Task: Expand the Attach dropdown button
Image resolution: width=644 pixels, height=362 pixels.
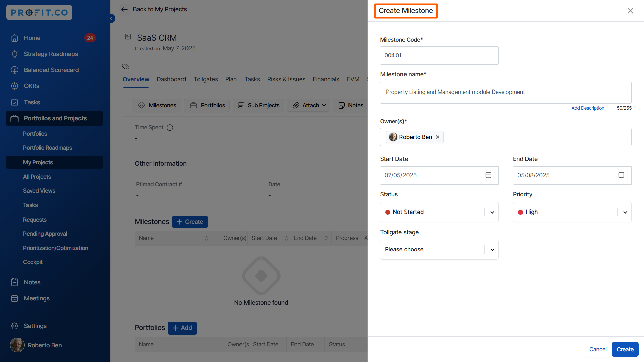Action: (309, 105)
